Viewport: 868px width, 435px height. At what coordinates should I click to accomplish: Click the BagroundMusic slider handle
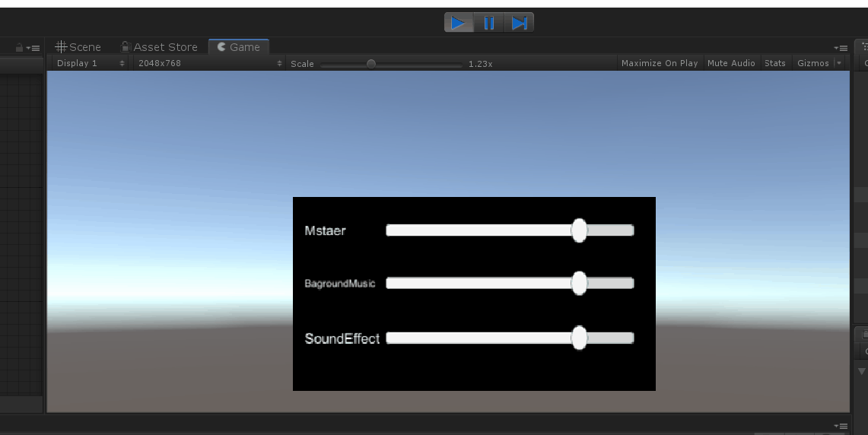[579, 284]
